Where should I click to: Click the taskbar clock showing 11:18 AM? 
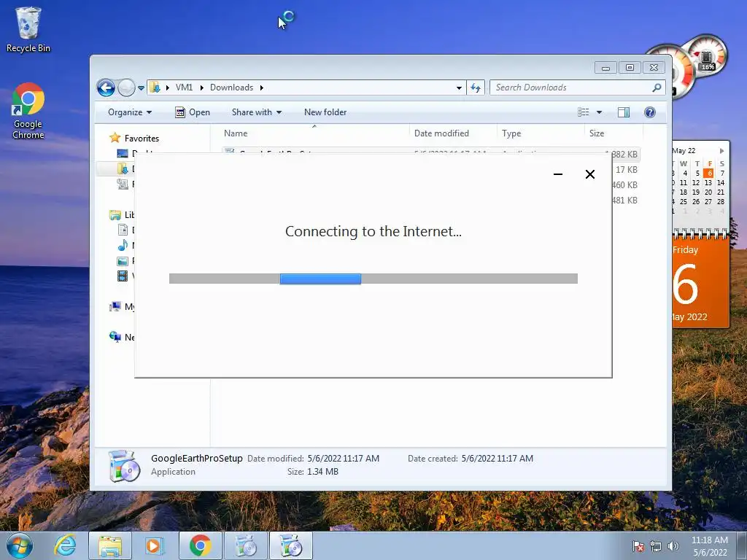pyautogui.click(x=710, y=546)
